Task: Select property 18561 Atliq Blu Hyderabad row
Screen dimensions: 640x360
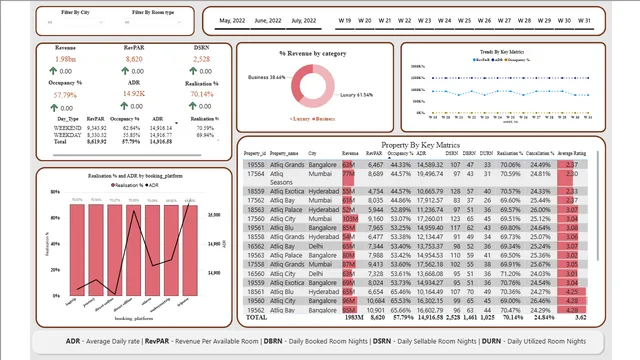Action: (x=416, y=292)
